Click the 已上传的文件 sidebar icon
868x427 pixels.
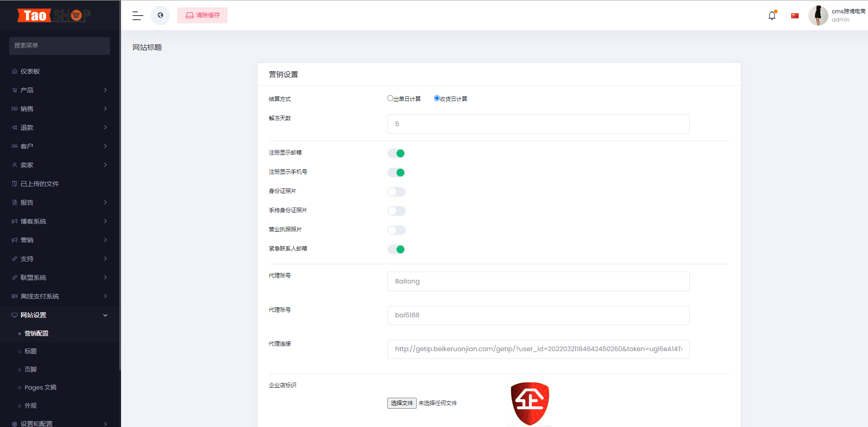click(15, 183)
